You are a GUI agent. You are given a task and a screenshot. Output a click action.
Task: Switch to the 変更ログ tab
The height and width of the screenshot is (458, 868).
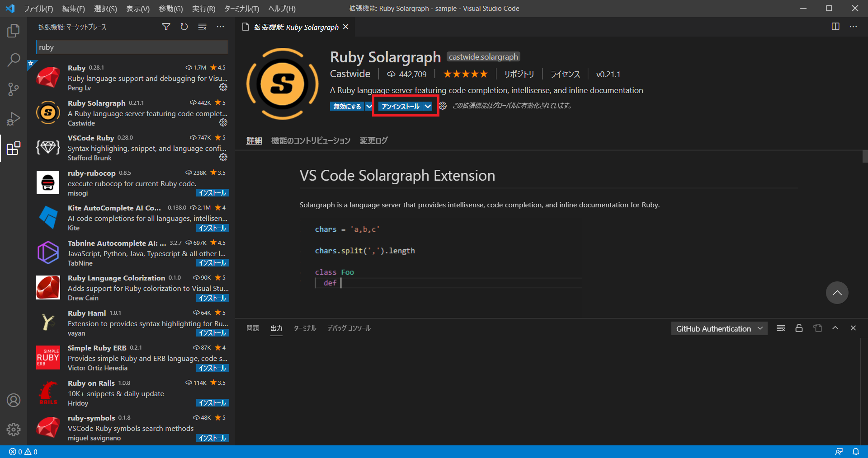tap(373, 140)
